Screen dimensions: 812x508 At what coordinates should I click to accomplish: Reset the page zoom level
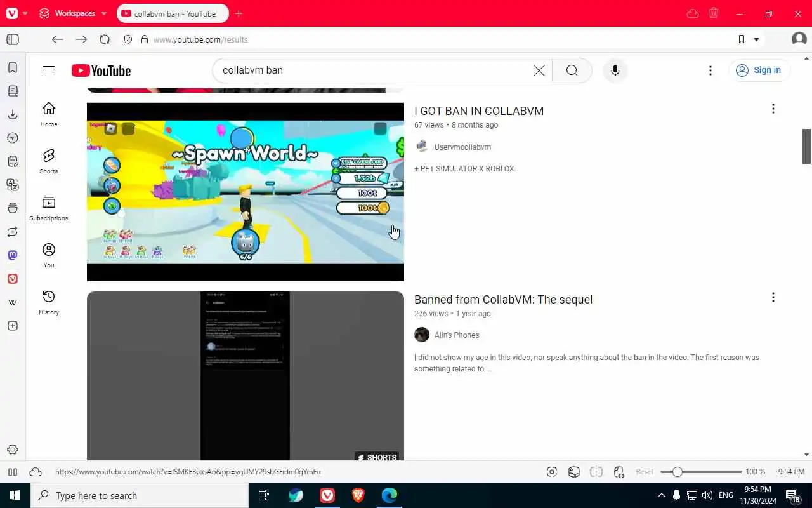tap(645, 472)
